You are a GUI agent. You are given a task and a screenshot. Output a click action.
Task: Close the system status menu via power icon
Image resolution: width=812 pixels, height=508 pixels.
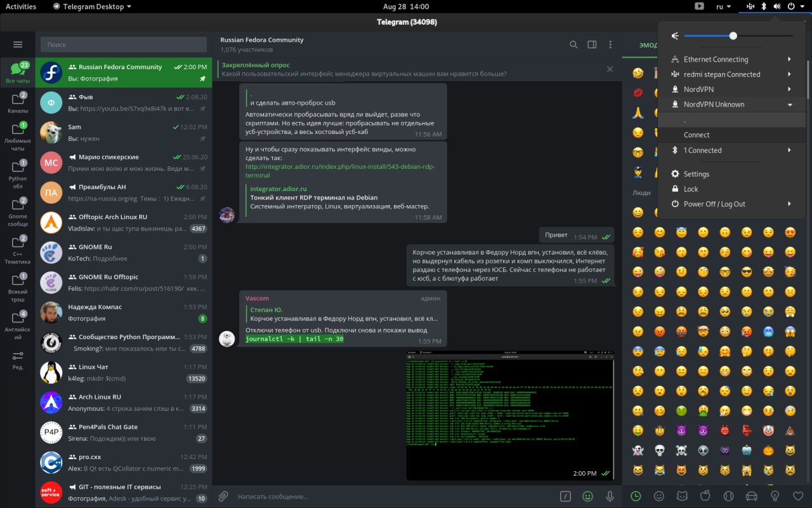coord(791,6)
